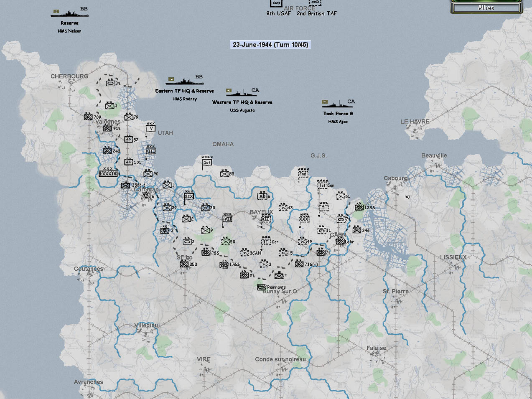Select the 4 infantry division counter
The width and height of the screenshot is (532, 399).
pyautogui.click(x=109, y=105)
